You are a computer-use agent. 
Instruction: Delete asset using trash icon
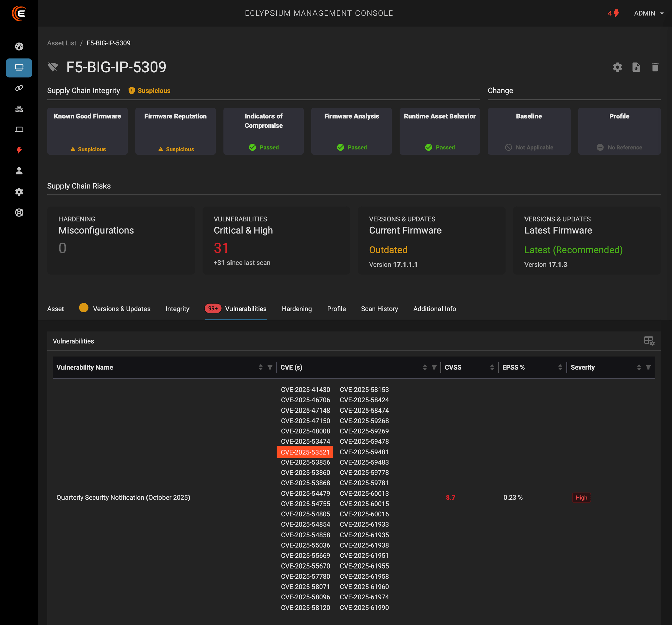[655, 67]
